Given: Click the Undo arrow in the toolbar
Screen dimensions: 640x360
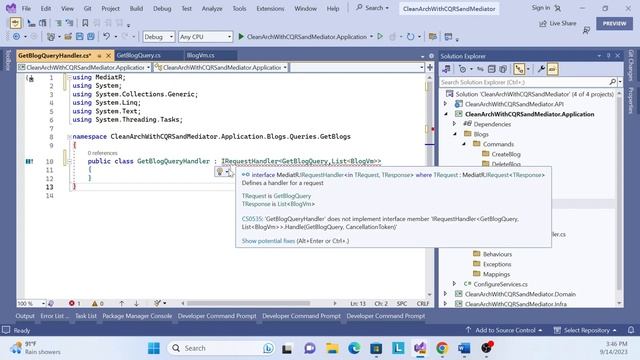Looking at the screenshot, I should point(107,37).
